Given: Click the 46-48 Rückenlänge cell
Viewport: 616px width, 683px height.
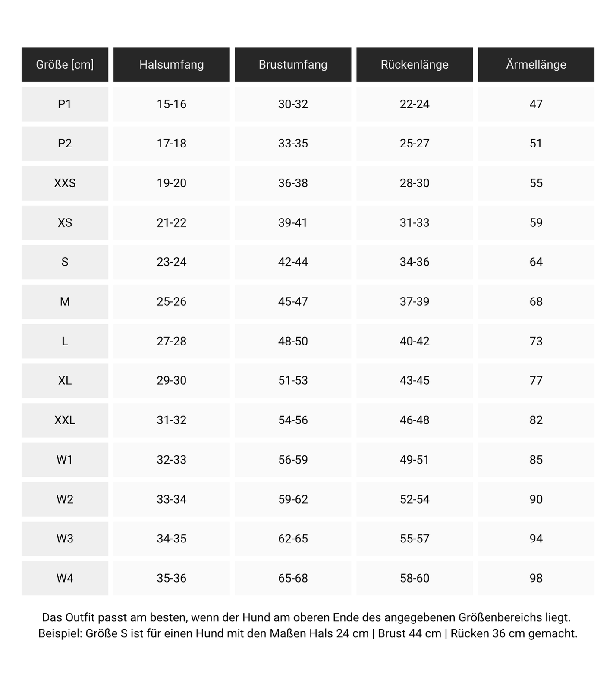Looking at the screenshot, I should pos(414,420).
